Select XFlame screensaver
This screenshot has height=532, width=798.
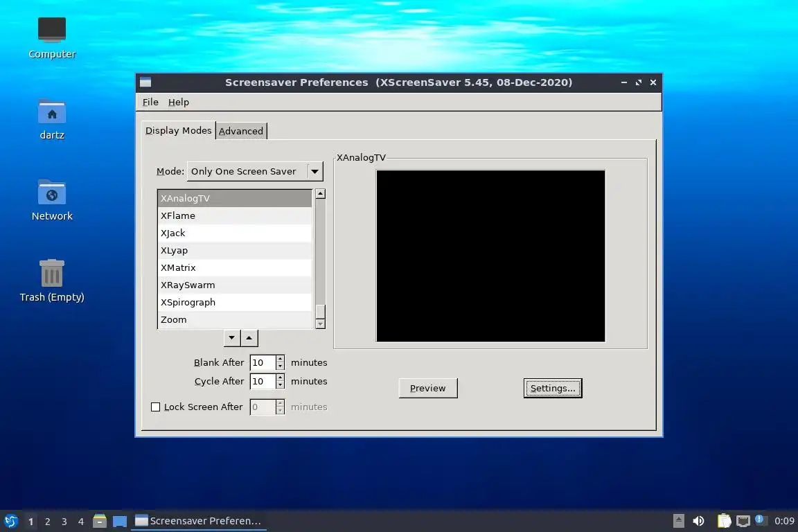click(x=235, y=216)
